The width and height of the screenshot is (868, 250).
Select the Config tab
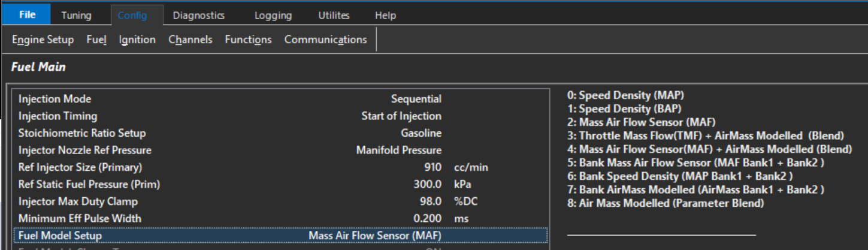point(132,16)
